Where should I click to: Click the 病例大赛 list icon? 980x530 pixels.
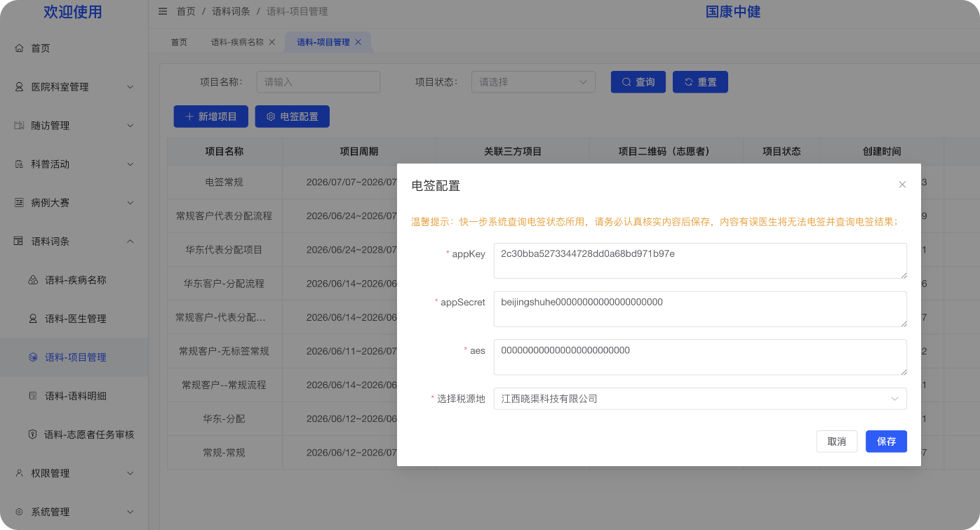pos(20,203)
